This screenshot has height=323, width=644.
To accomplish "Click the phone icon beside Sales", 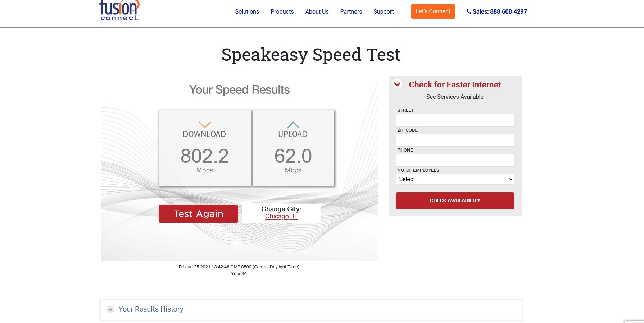I will 469,11.
